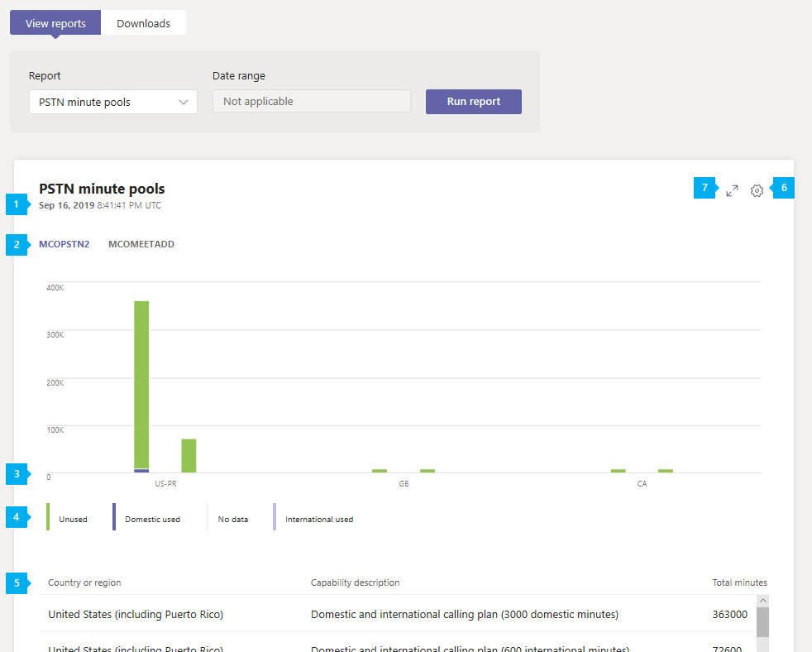Click the CA axis label

642,483
